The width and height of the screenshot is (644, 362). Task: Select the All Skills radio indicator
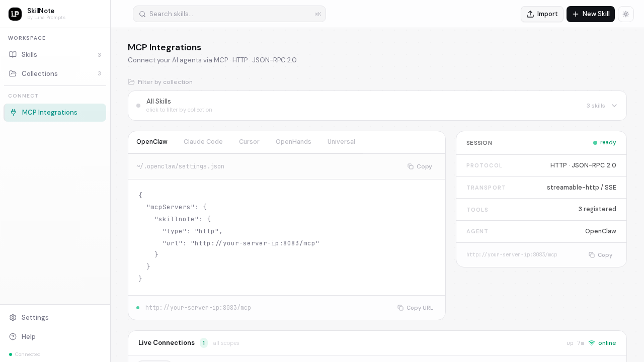138,106
